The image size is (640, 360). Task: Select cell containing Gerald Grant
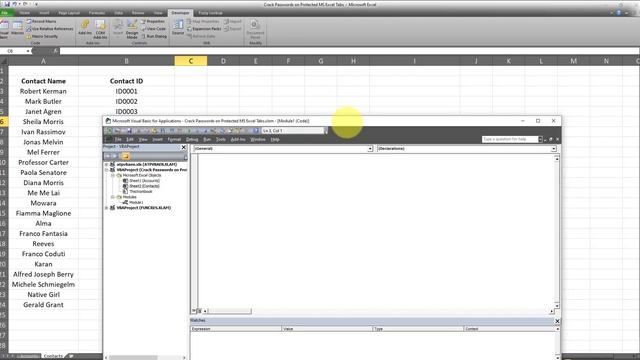point(43,304)
